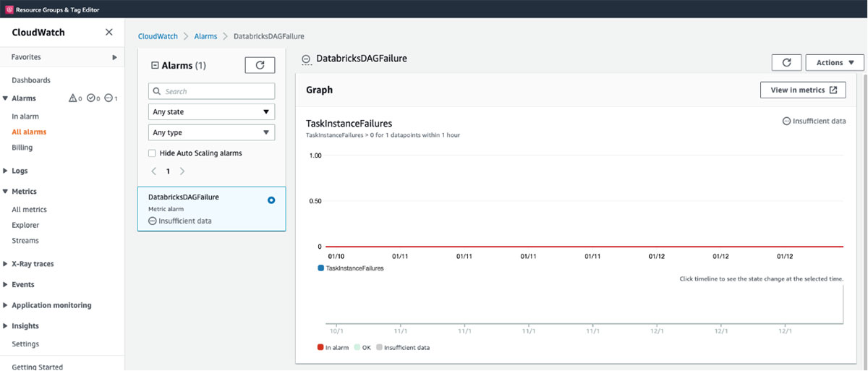The height and width of the screenshot is (371, 868).
Task: Click the Insufficient data count icon in sidebar
Action: tap(109, 98)
